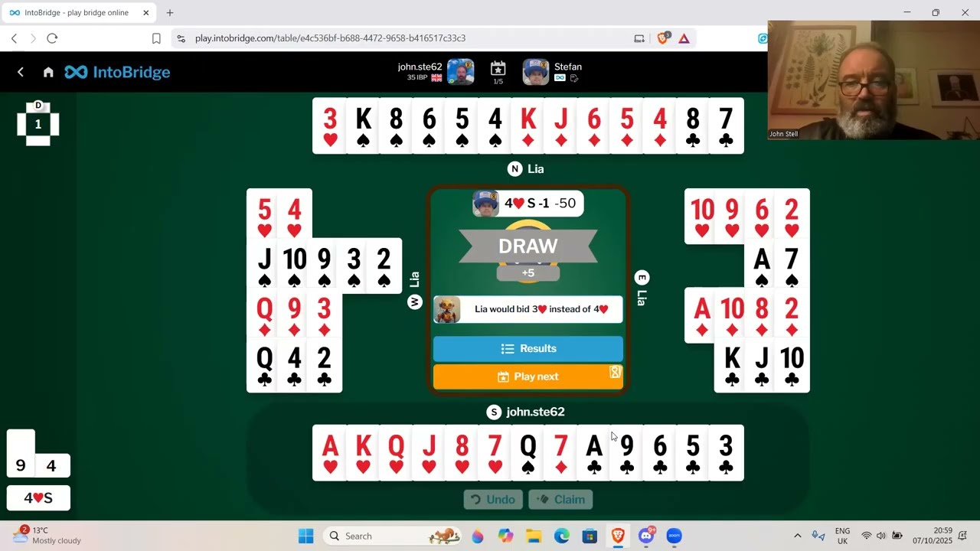Click the Claim button

pyautogui.click(x=561, y=500)
